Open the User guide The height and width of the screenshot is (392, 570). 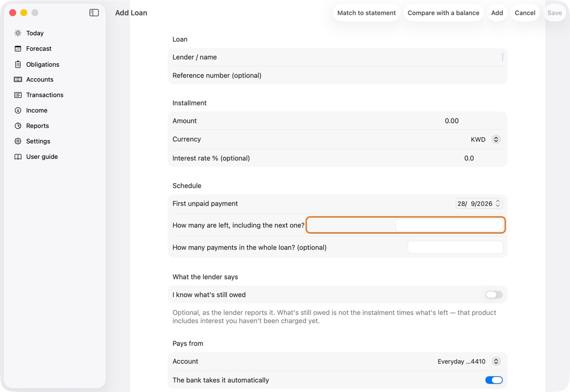pos(42,156)
